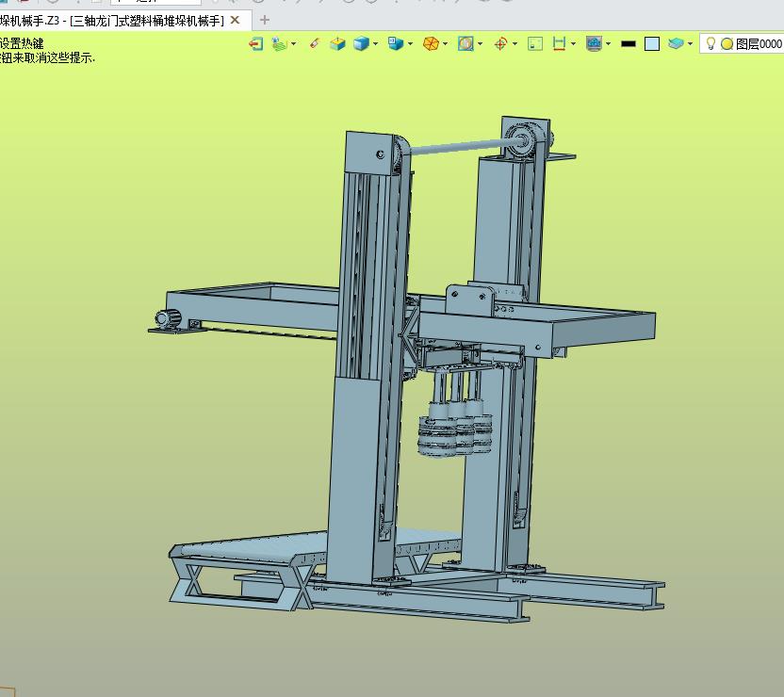Screen dimensions: 784x697
Task: Click the orange polyhedron mesh icon
Action: (431, 44)
